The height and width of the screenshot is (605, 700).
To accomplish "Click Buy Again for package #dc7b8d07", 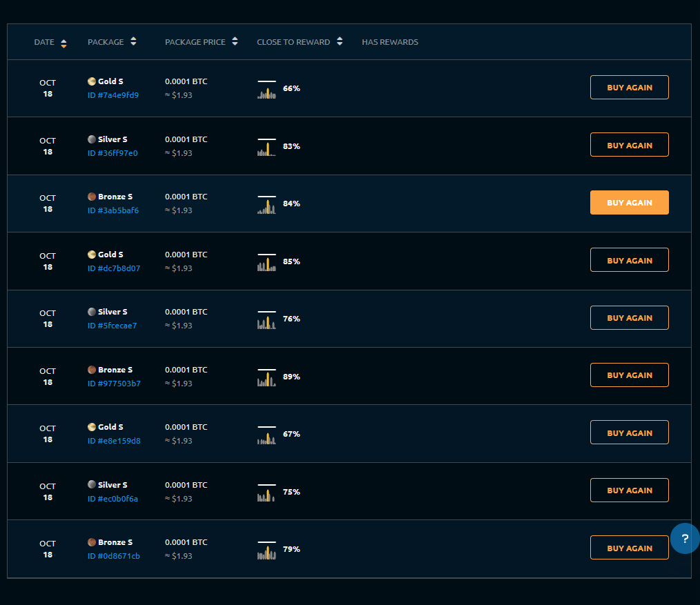I will point(630,260).
